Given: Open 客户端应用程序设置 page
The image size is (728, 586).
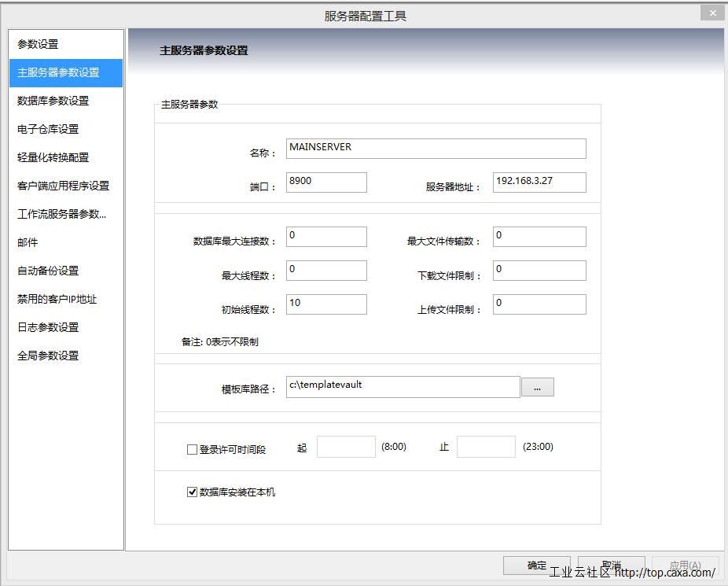Looking at the screenshot, I should [x=63, y=186].
